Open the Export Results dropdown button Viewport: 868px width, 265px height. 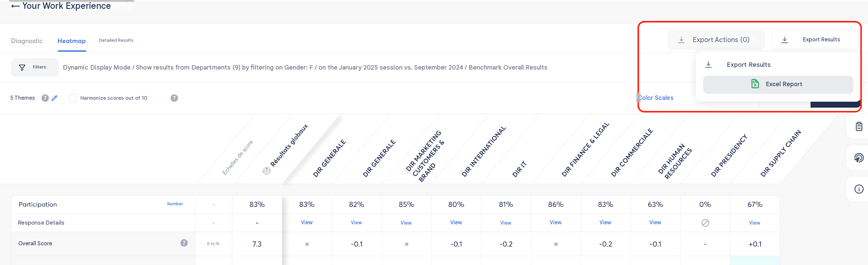coord(815,40)
